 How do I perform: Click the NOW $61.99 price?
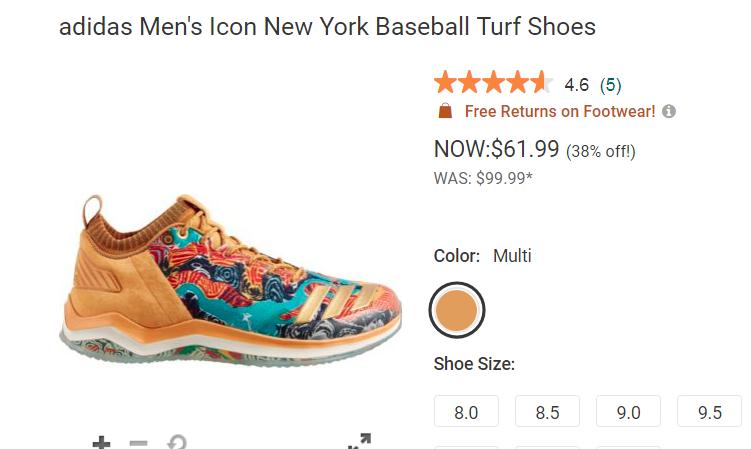(496, 149)
